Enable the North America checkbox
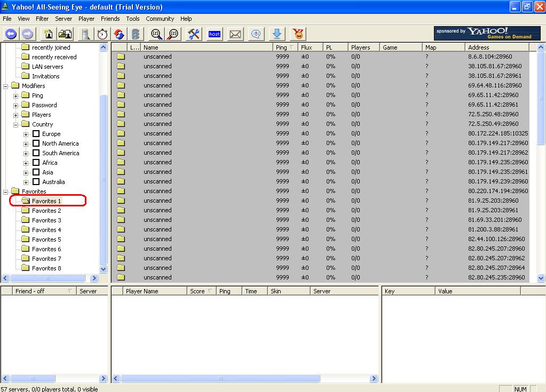546x392 pixels. click(x=36, y=143)
